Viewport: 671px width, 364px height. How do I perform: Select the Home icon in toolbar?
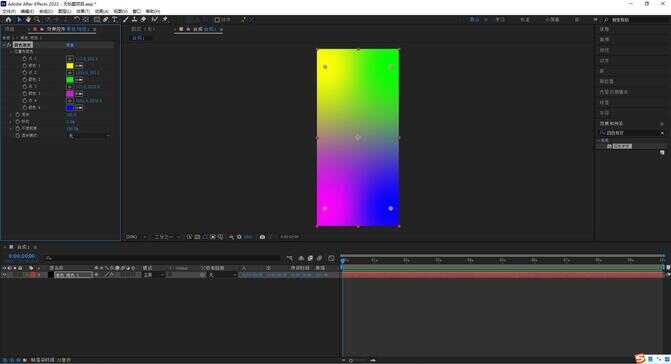[x=8, y=20]
